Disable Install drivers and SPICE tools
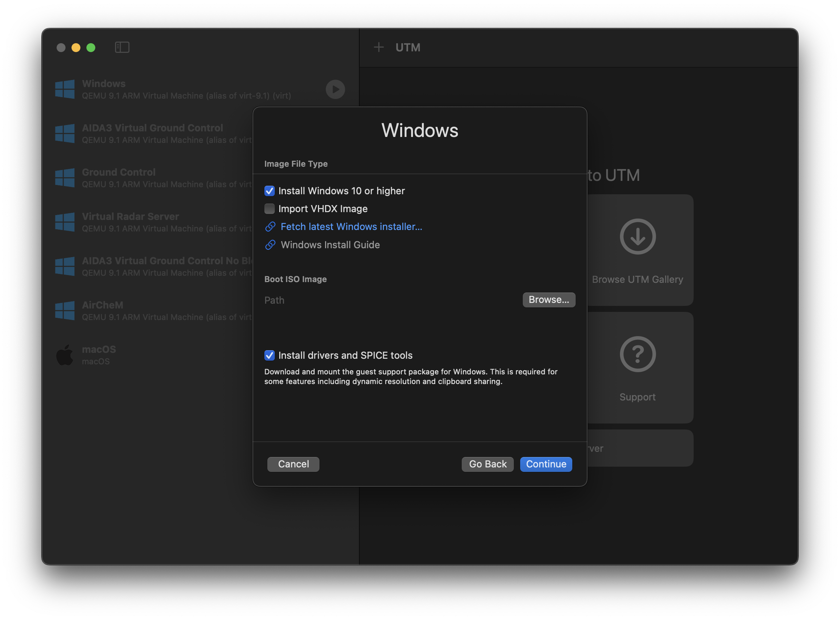 269,355
